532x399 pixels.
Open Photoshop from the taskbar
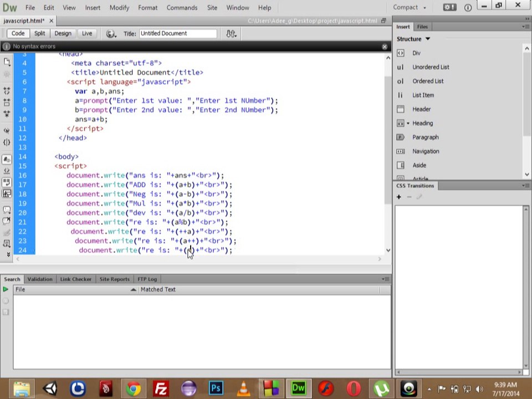tap(216, 388)
